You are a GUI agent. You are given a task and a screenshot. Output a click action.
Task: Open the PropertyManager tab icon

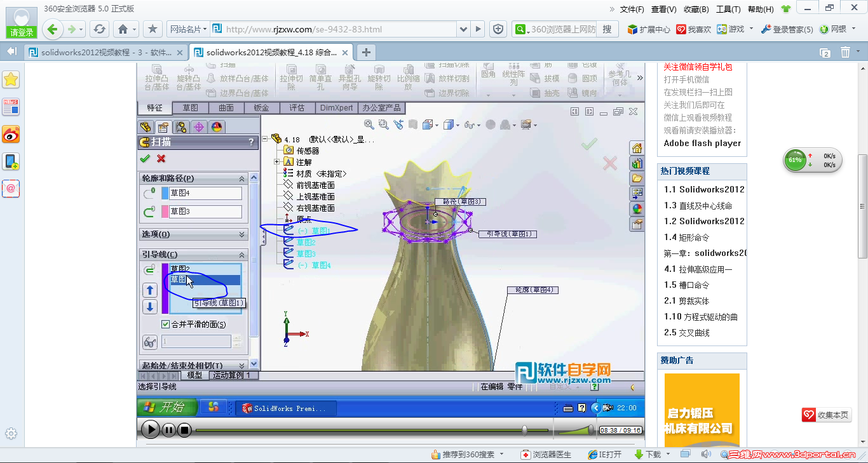coord(163,126)
